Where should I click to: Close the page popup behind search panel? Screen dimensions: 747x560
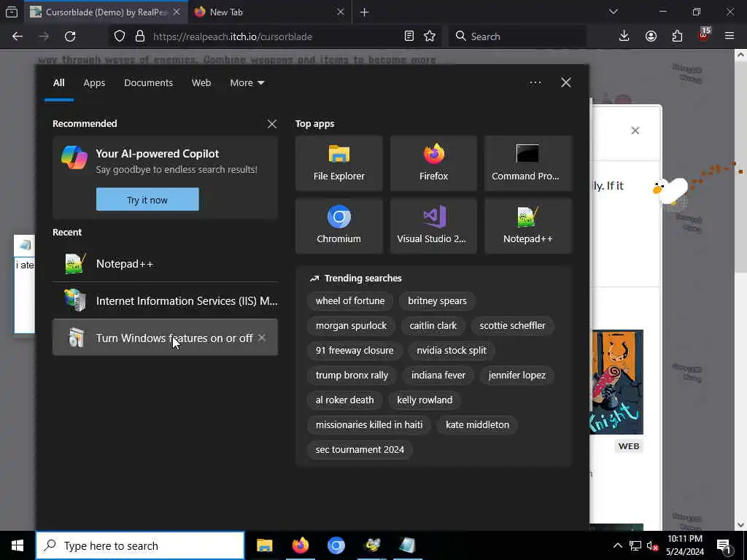[635, 131]
